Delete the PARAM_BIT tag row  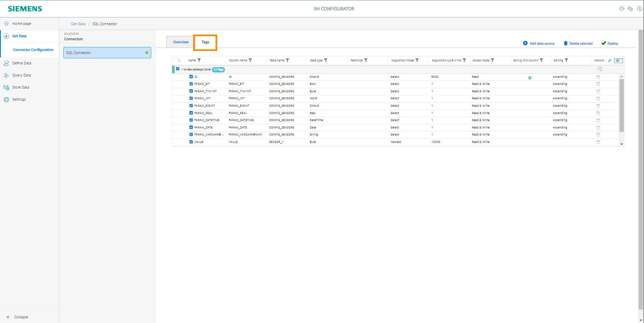click(598, 84)
